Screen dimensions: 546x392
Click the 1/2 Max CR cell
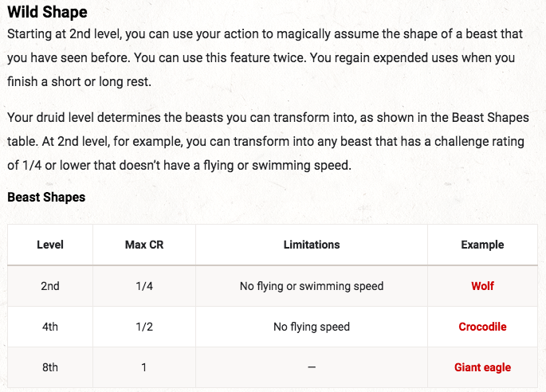click(x=143, y=327)
